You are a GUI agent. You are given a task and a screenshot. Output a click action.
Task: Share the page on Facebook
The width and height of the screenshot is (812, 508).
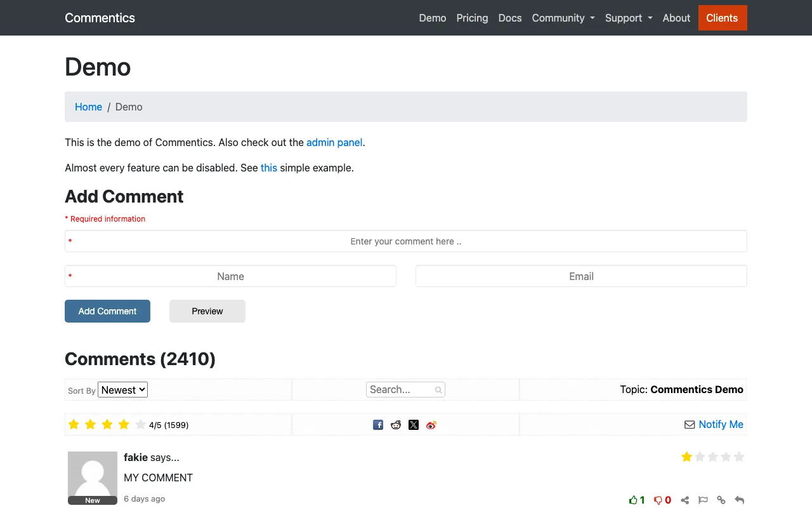pos(378,425)
